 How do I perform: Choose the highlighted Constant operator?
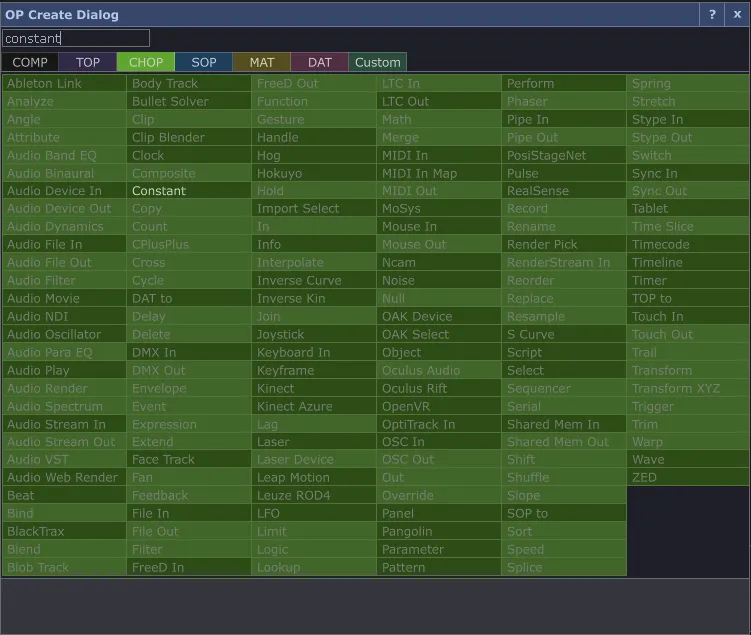coord(189,191)
